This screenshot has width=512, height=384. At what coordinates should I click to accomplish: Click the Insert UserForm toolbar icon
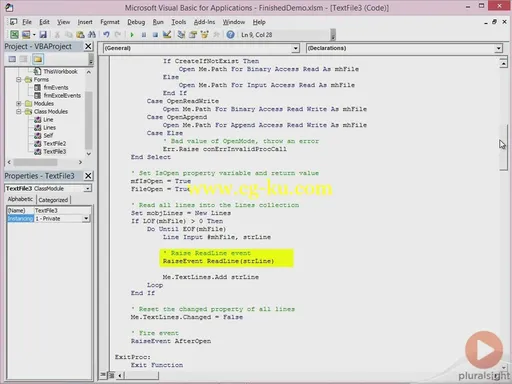(26, 34)
